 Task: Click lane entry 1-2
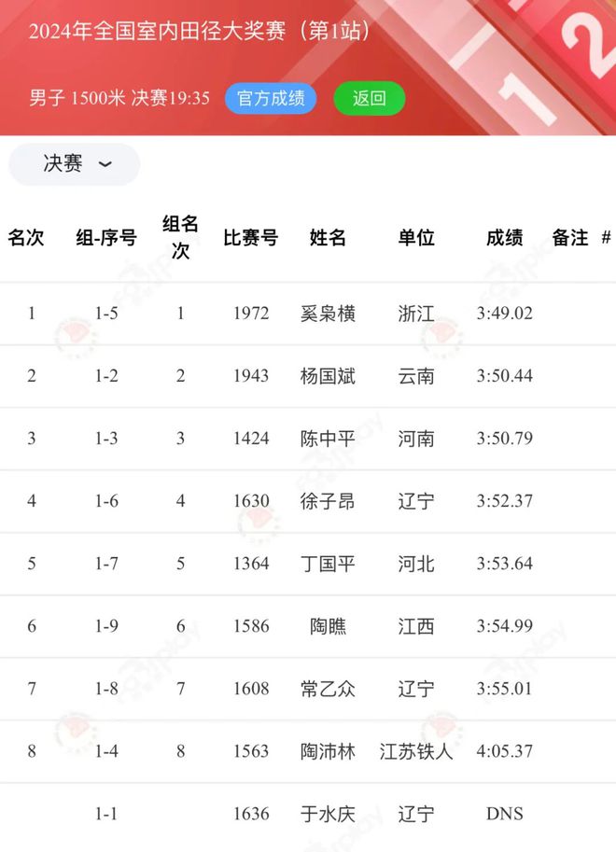click(106, 376)
